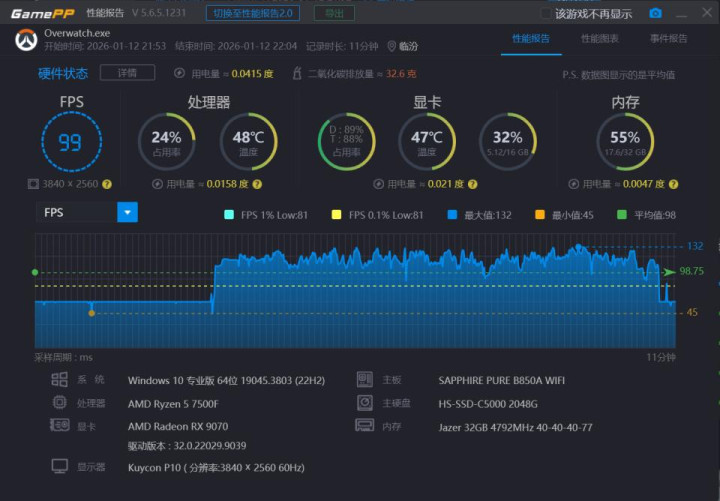Viewport: 720px width, 501px height.
Task: Click the Overwatch game logo icon
Action: [x=26, y=40]
